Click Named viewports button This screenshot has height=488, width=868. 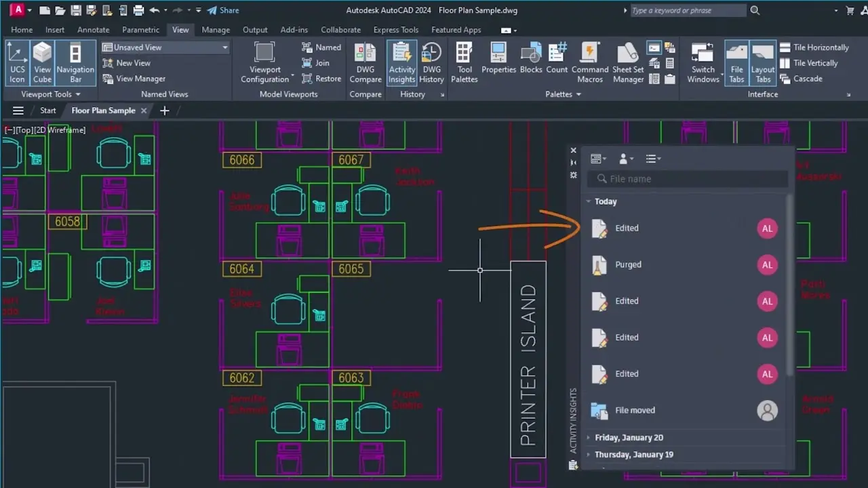[x=321, y=47]
